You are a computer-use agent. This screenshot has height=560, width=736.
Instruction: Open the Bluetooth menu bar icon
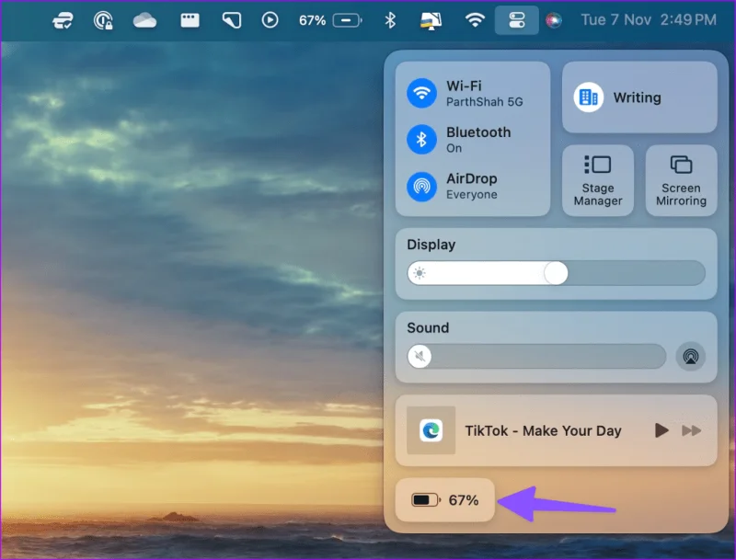tap(389, 20)
